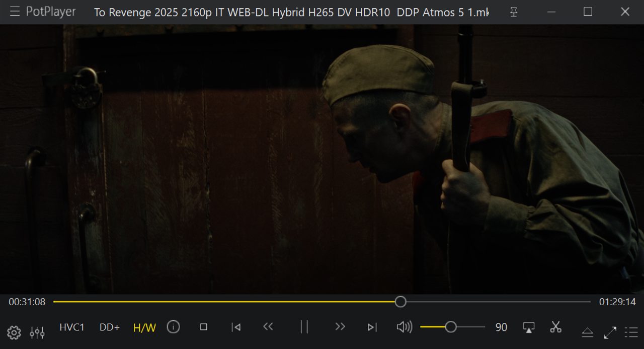
Task: Click the file title in title bar
Action: (x=291, y=12)
